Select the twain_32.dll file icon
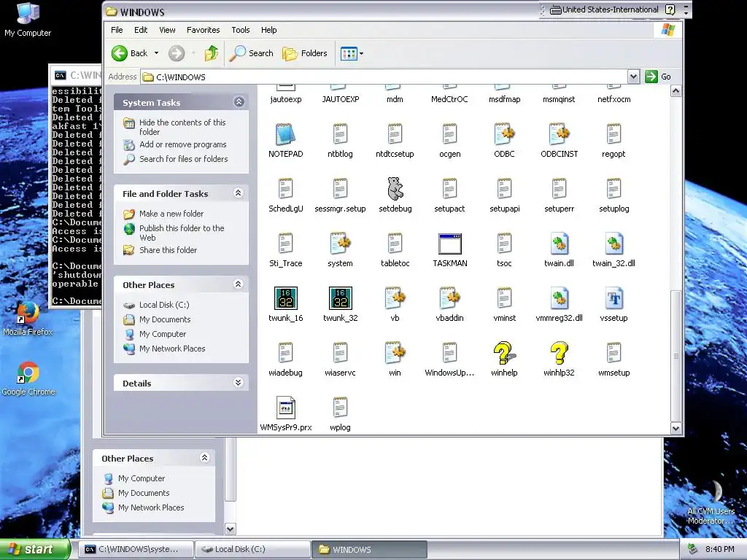The width and height of the screenshot is (747, 560). 614,244
